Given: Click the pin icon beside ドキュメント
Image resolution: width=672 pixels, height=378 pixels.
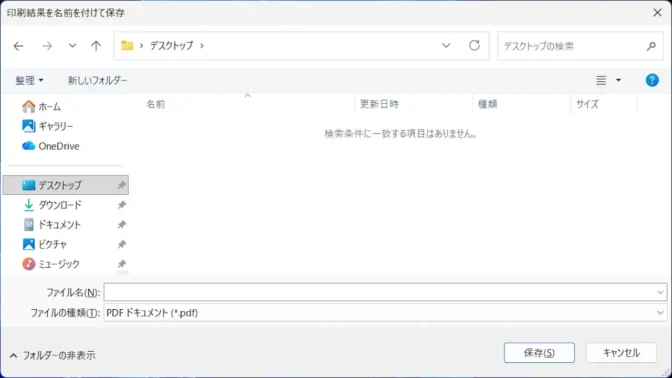Looking at the screenshot, I should [122, 225].
